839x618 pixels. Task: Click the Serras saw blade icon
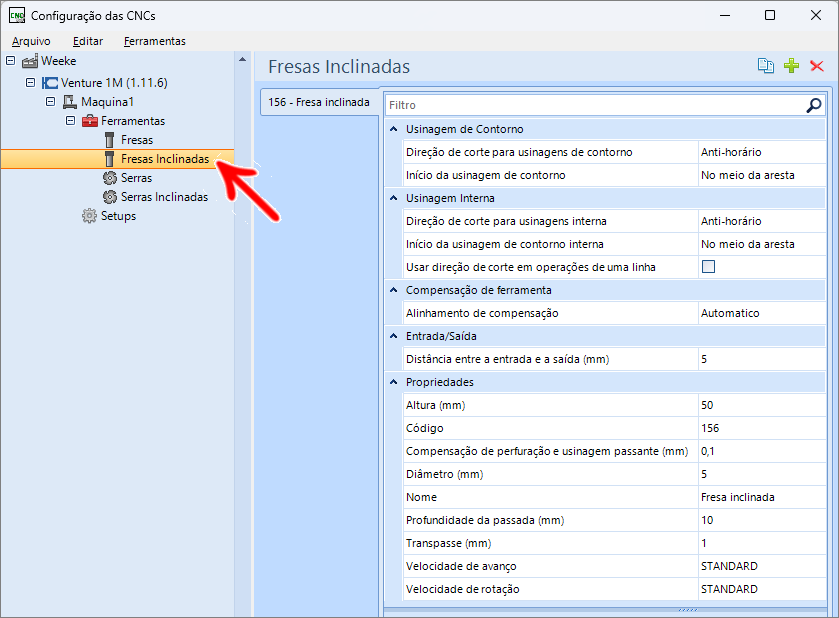pyautogui.click(x=110, y=178)
